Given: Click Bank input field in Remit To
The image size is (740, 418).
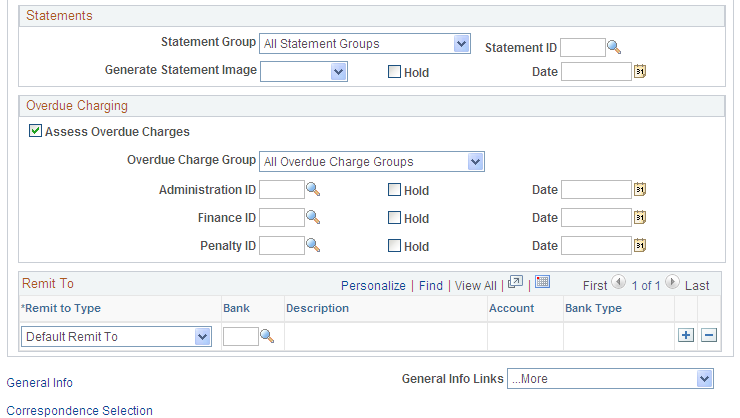Looking at the screenshot, I should point(241,336).
